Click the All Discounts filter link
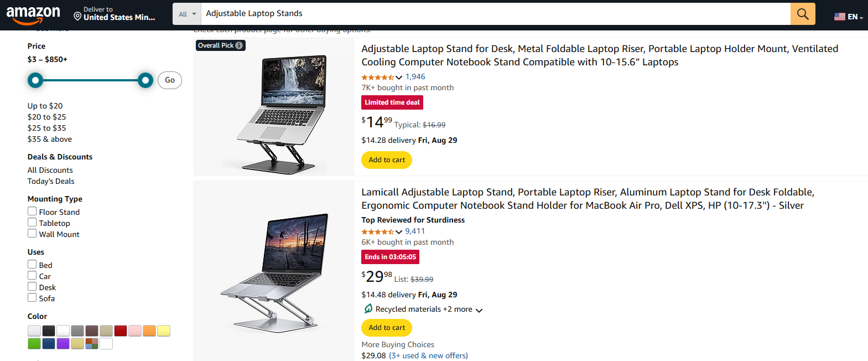The width and height of the screenshot is (868, 361). pyautogui.click(x=50, y=169)
